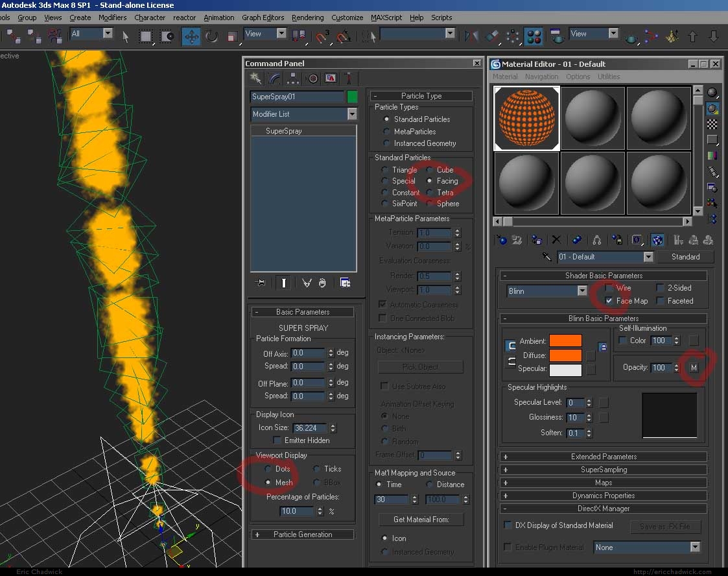Click Get Material icon in Material Editor

502,240
